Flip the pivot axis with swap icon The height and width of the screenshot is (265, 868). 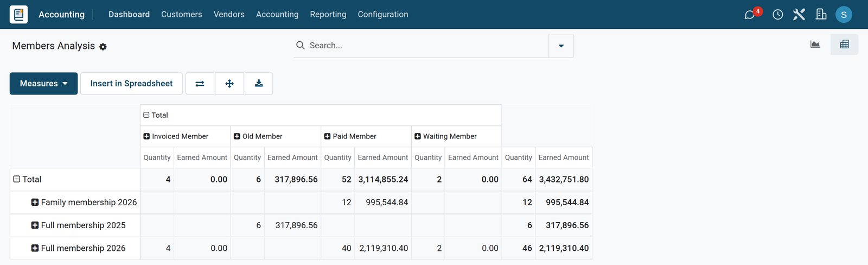coord(200,84)
